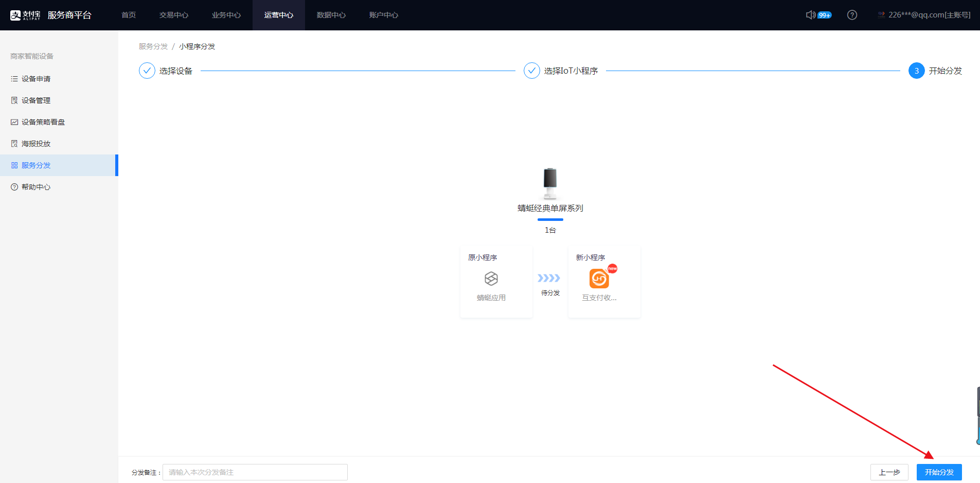Go to 设备申请 in sidebar
Screen dimensions: 980x483
(x=59, y=79)
